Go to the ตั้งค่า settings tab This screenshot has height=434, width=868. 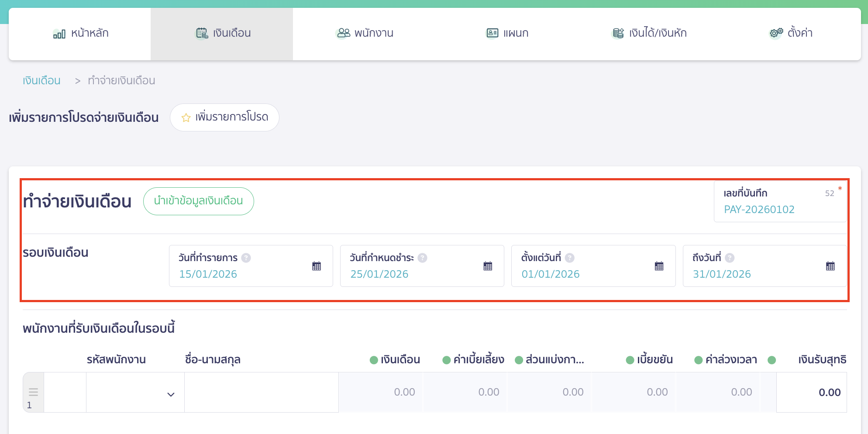790,33
